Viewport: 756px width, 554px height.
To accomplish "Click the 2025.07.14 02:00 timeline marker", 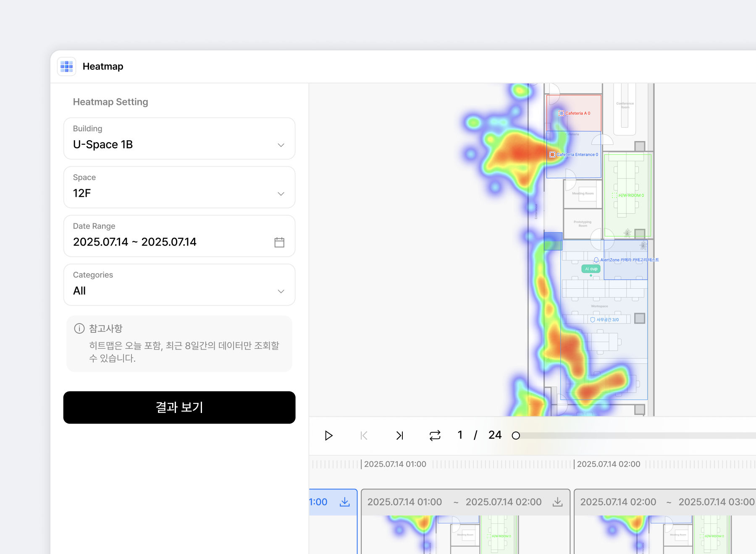I will [x=608, y=464].
